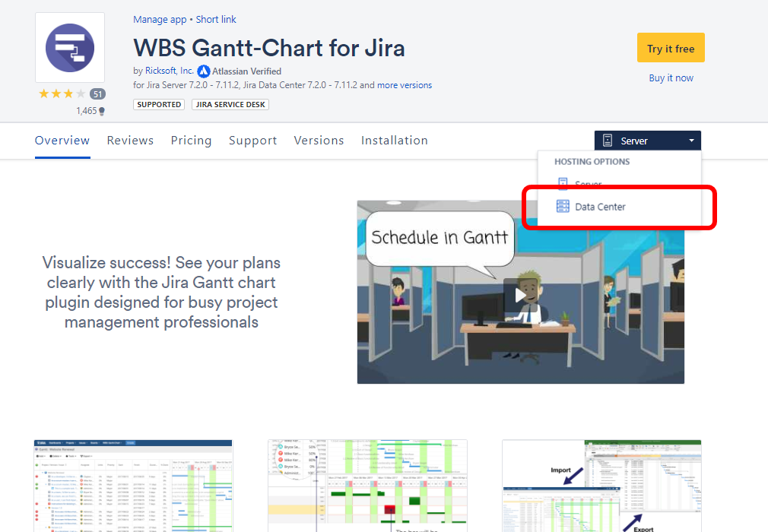
Task: Open the Ricksoft, Inc. vendor link
Action: [170, 71]
